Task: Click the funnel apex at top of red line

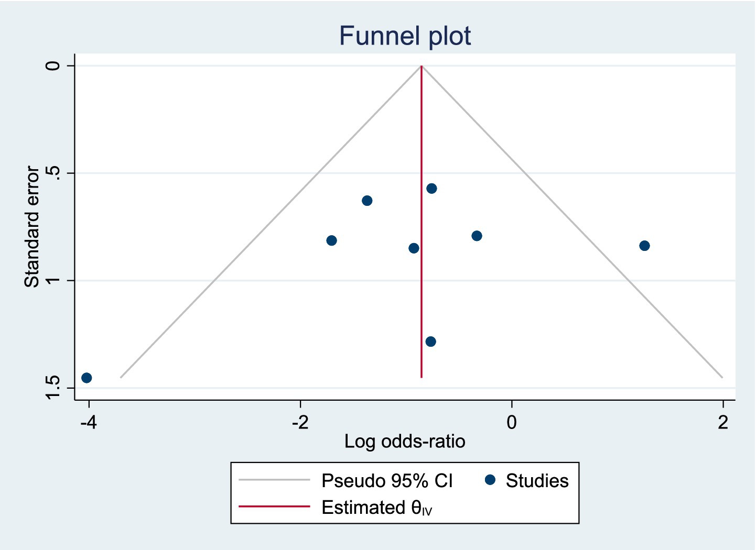Action: coord(422,66)
